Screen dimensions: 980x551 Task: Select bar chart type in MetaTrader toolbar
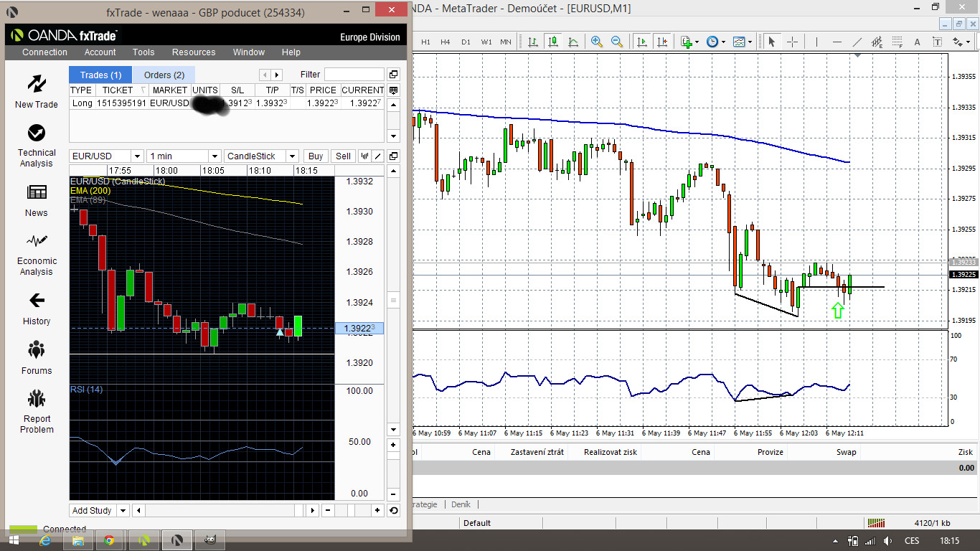tap(532, 42)
